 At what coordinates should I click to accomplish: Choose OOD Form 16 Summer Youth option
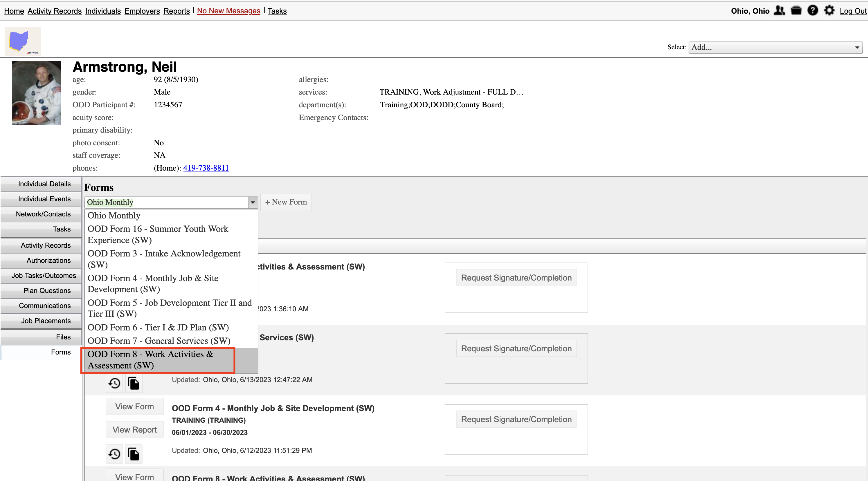[171, 234]
